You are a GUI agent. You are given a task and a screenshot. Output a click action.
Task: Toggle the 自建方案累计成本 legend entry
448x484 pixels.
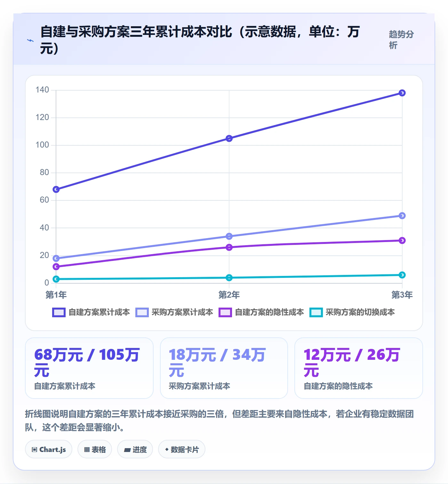coord(91,312)
